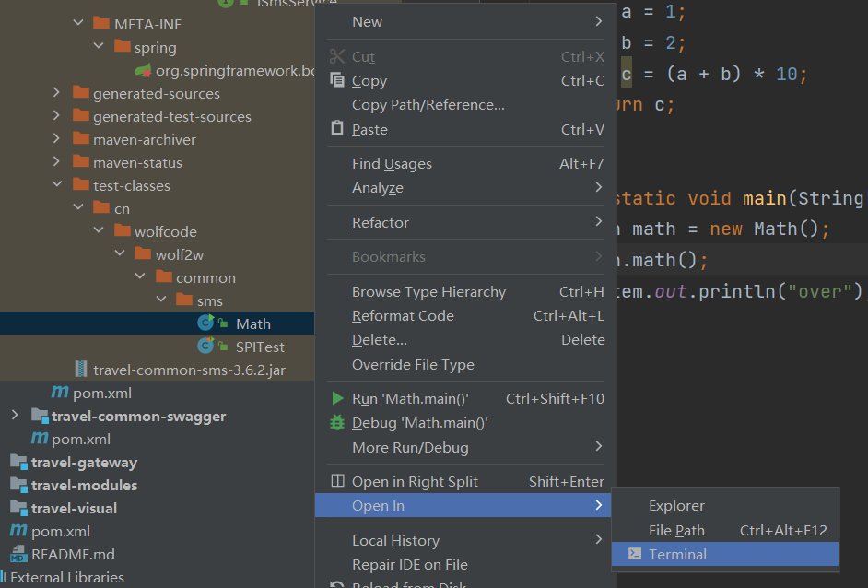Click the travel-modules folder icon

(18, 485)
